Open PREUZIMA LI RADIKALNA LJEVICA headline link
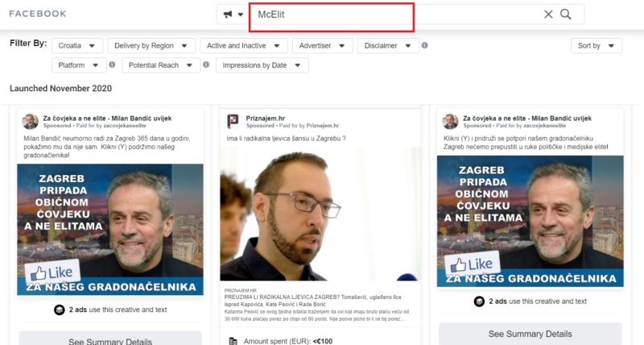644x345 pixels. pos(313,301)
